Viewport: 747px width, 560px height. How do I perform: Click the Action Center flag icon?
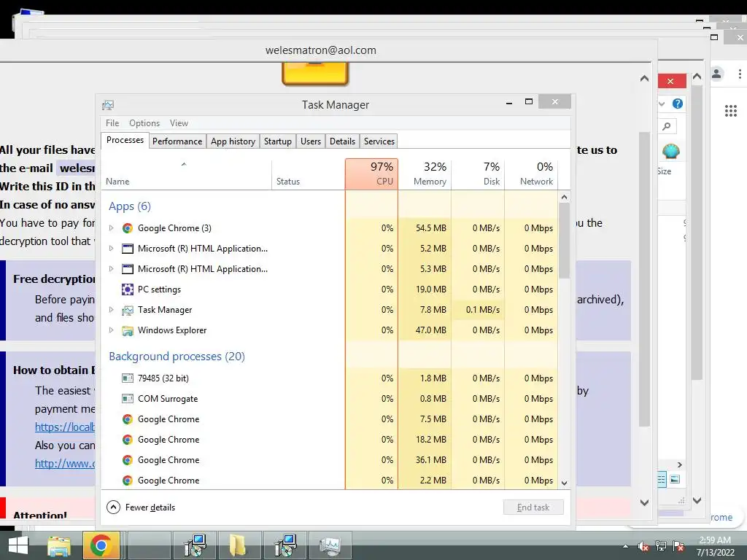tap(678, 546)
